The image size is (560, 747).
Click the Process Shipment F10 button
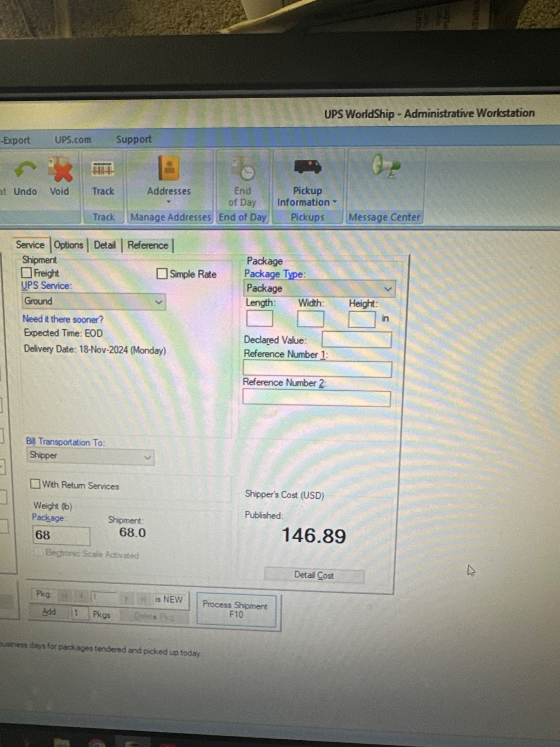(236, 610)
